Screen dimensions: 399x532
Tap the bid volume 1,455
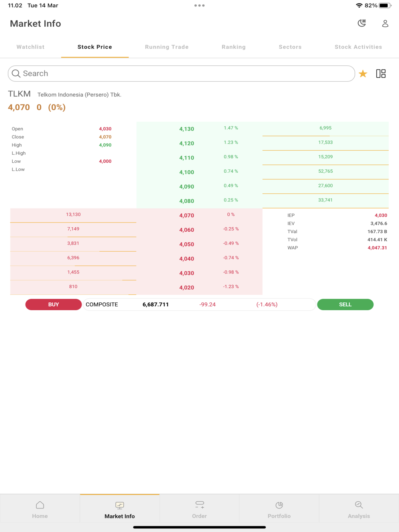73,272
